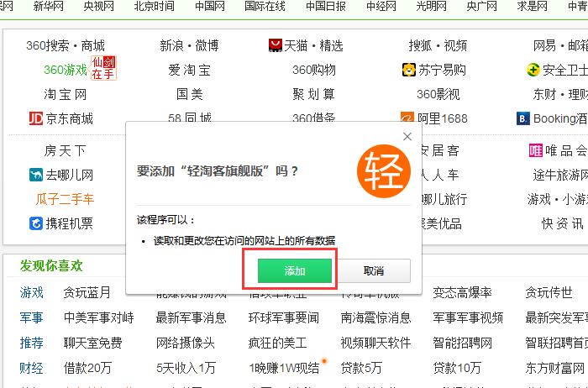Open the 南海震惊消息 link
588x388 pixels.
[375, 317]
